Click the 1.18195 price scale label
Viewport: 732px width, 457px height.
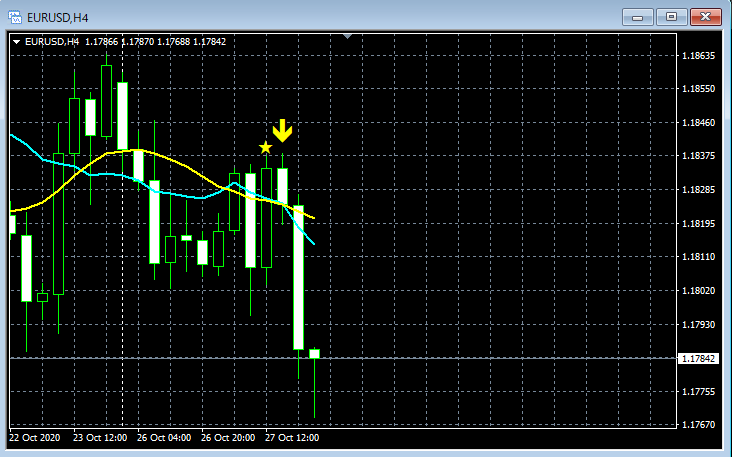698,224
